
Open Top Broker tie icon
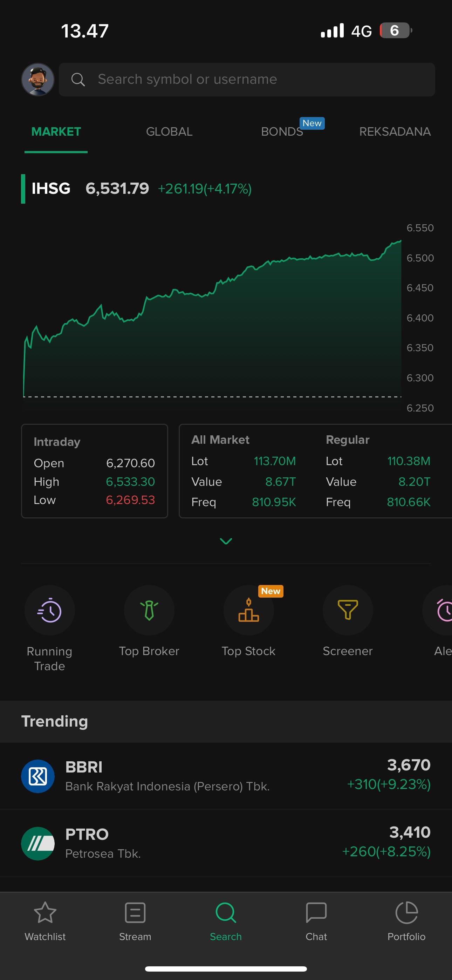pos(149,610)
